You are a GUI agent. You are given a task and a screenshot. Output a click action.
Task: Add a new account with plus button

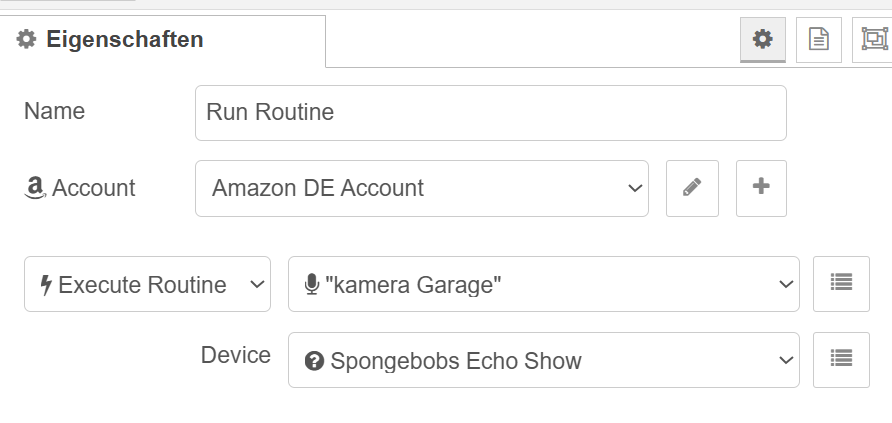pyautogui.click(x=761, y=188)
